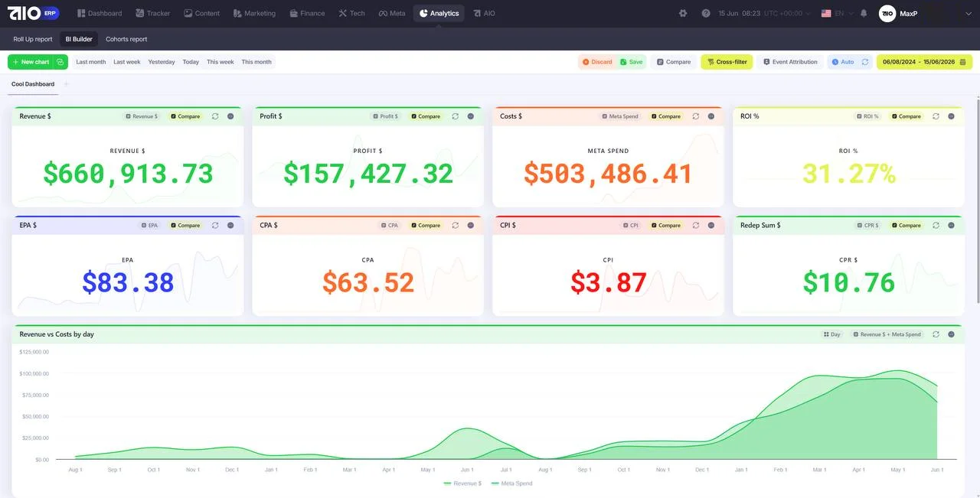Refresh the CPI $ card
The width and height of the screenshot is (980, 498).
coord(696,226)
